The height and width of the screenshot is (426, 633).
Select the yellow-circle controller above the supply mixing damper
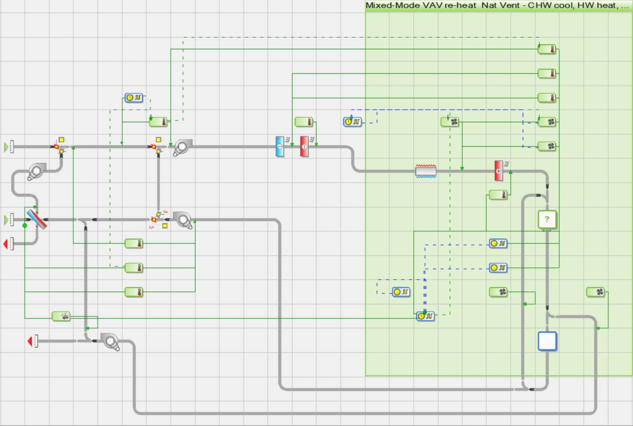[134, 98]
